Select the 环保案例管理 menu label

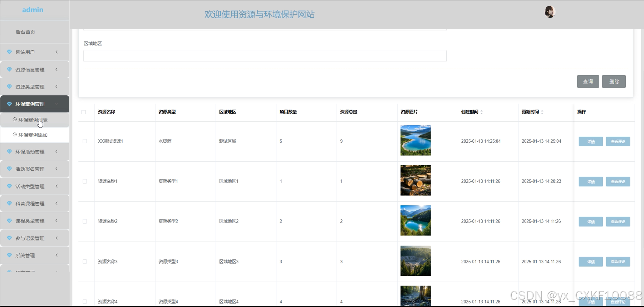coord(30,104)
